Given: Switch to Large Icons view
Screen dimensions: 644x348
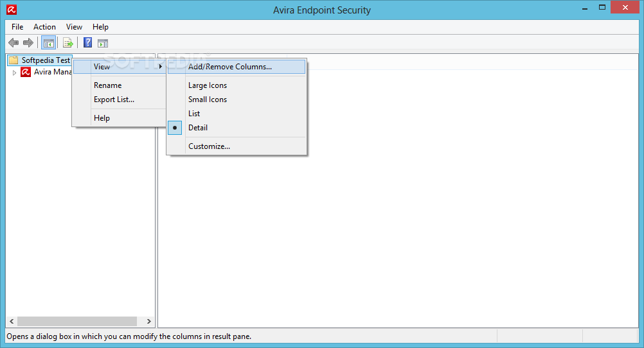Looking at the screenshot, I should pyautogui.click(x=207, y=85).
